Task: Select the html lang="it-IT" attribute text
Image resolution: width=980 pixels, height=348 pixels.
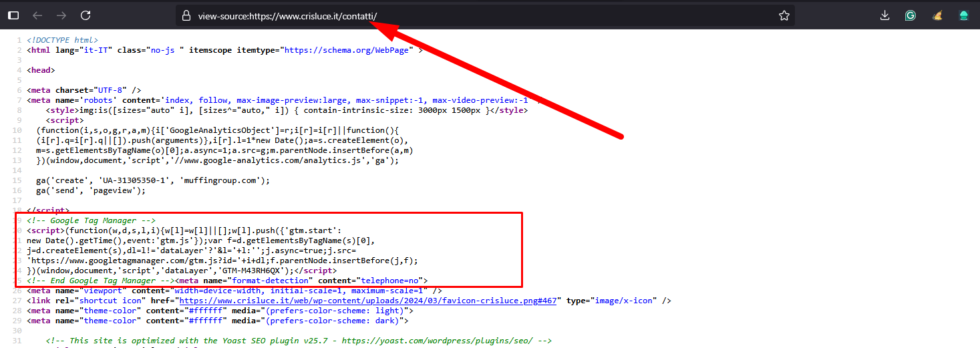Action: [80, 50]
